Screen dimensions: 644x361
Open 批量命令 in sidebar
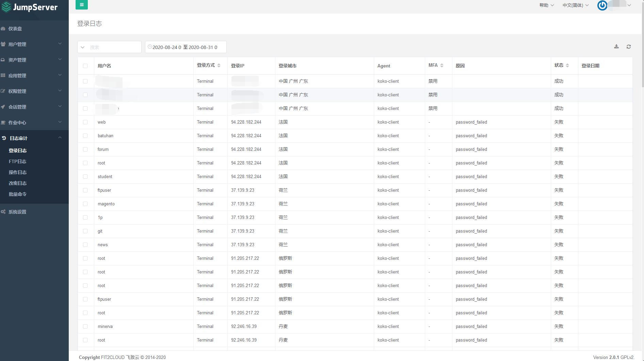(x=18, y=194)
